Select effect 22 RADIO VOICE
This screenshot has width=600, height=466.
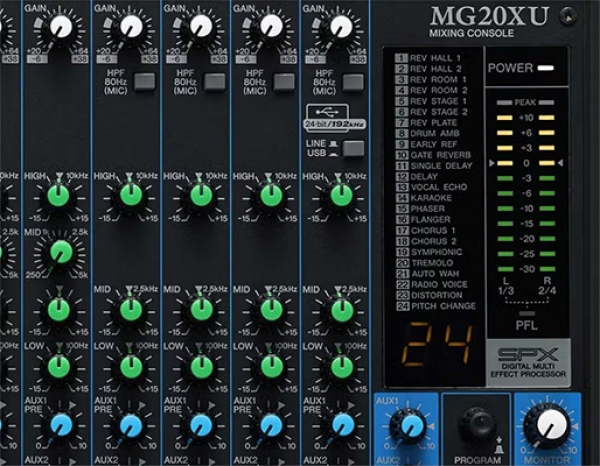(x=432, y=284)
